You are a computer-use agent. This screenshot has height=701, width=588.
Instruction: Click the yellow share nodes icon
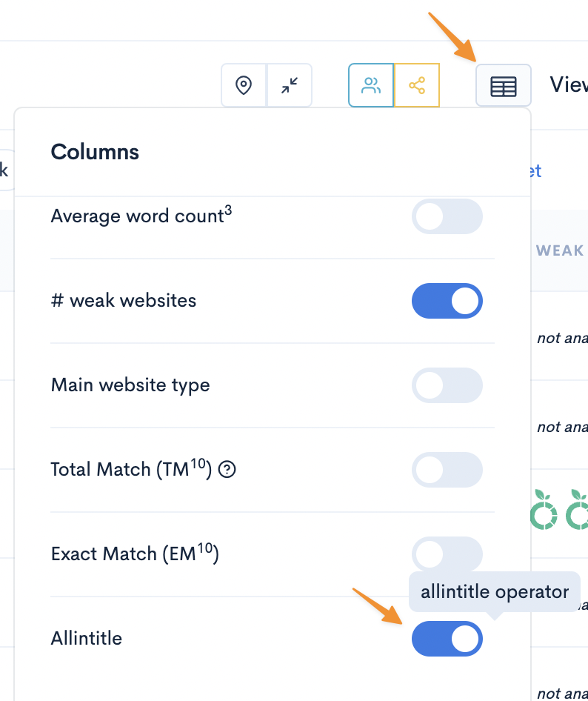tap(417, 85)
